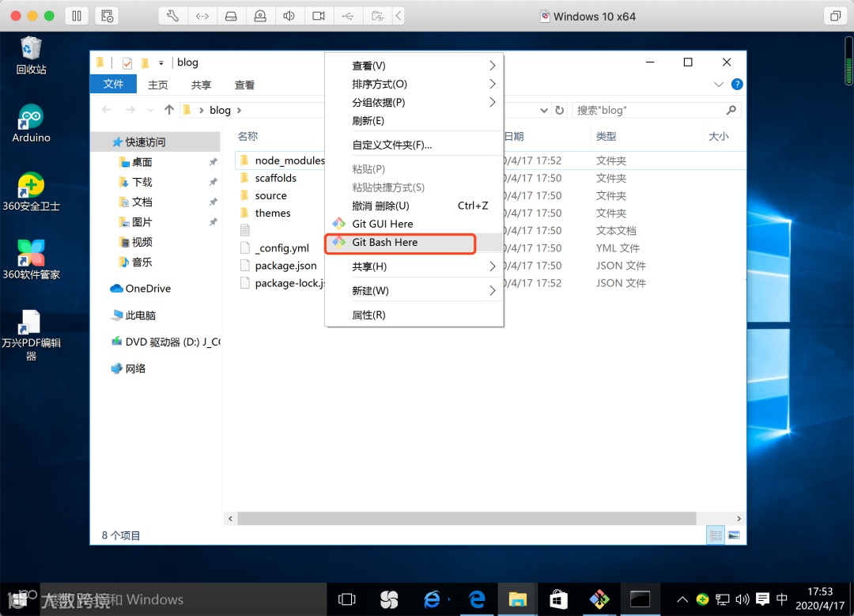Click the forward navigation arrow

click(x=130, y=110)
